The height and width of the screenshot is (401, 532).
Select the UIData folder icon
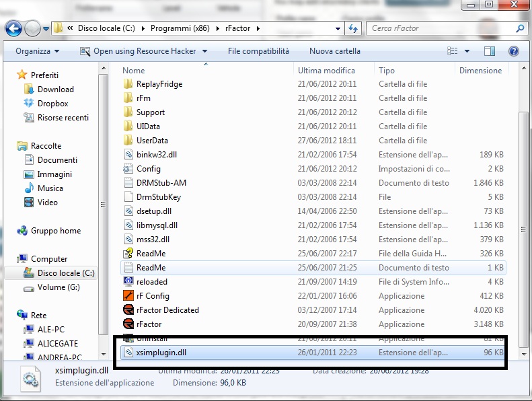[128, 126]
